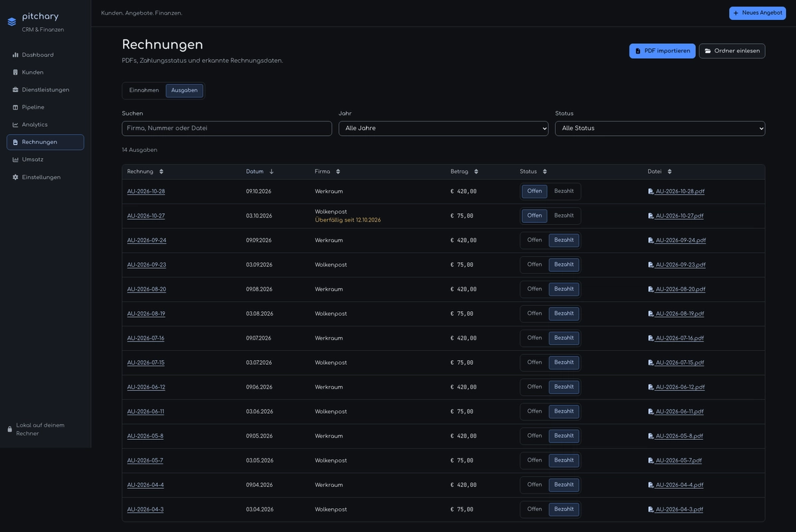Click the sort icon next to Rechnung header
Image resolution: width=796 pixels, height=532 pixels.
161,171
